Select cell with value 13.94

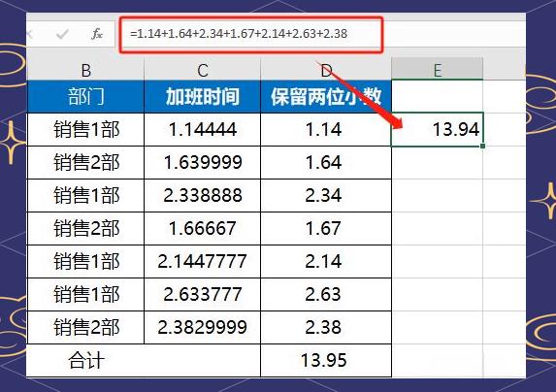click(438, 129)
